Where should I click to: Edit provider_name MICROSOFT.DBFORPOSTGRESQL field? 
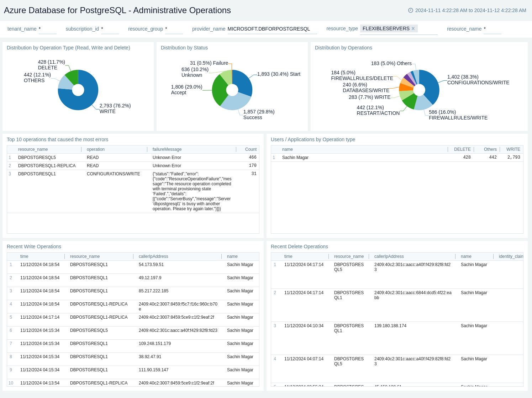click(x=272, y=29)
